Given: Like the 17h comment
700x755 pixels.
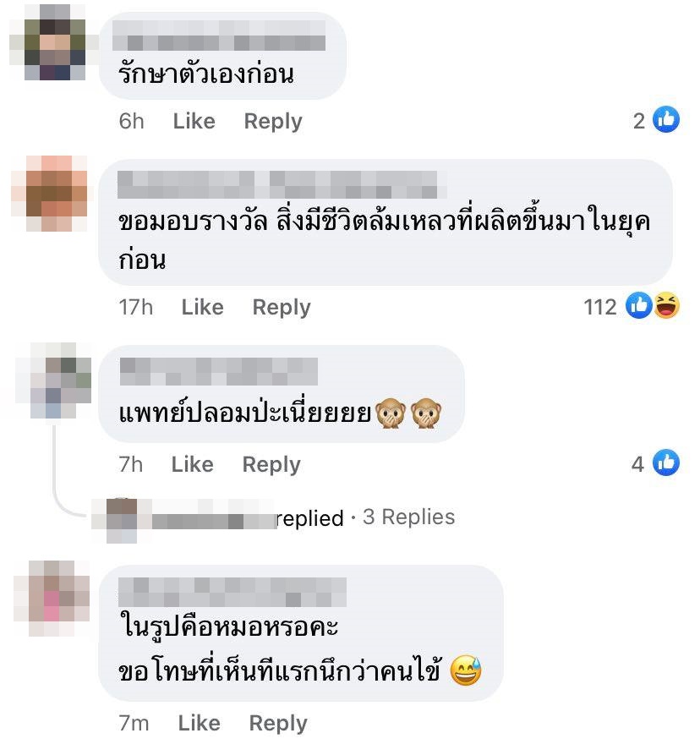Looking at the screenshot, I should [x=202, y=307].
